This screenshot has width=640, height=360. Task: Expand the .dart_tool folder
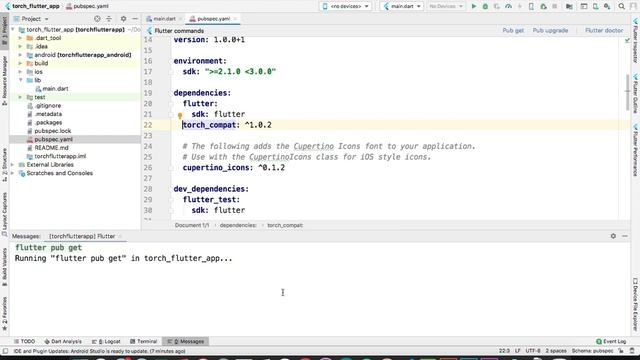coord(20,38)
